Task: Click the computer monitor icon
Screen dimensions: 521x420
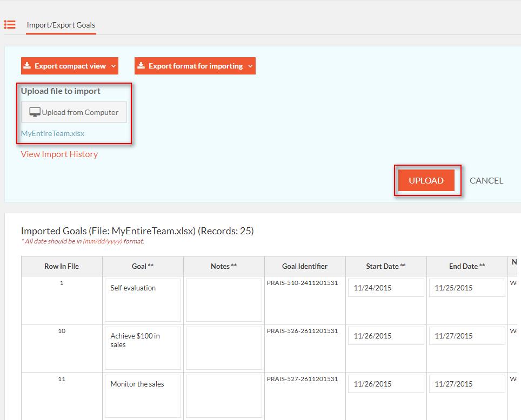Action: point(35,112)
